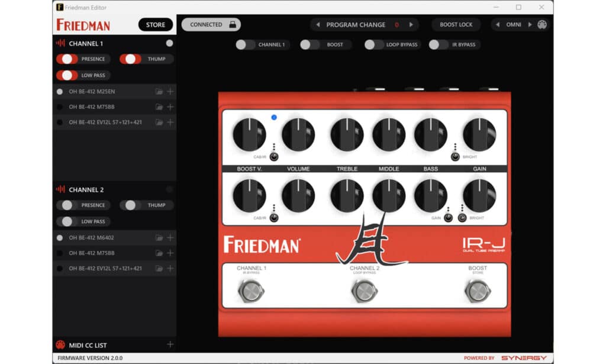Select previous MIDI channel left of OMNI
The width and height of the screenshot is (606, 364).
[498, 25]
